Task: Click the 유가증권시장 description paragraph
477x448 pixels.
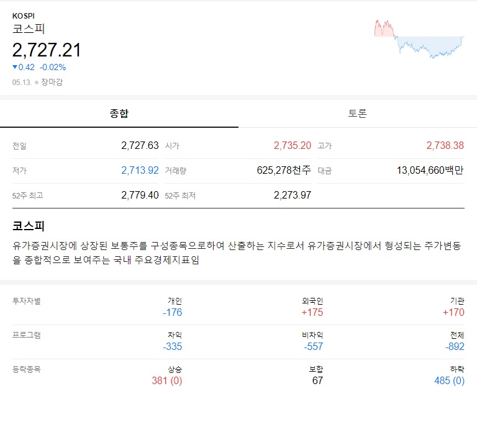Action: (x=237, y=253)
